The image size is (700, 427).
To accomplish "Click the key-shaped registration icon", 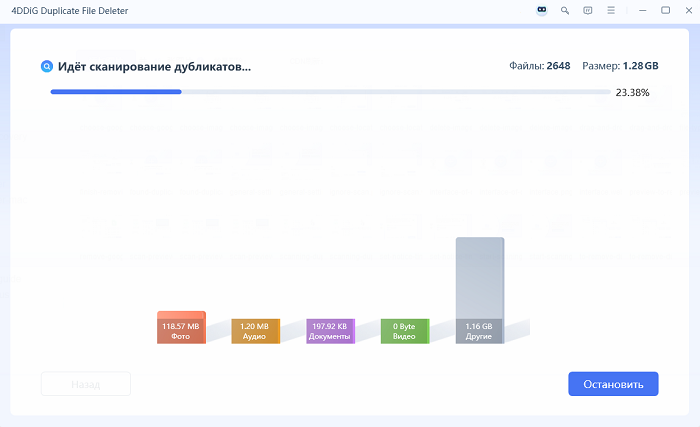I will pos(565,10).
